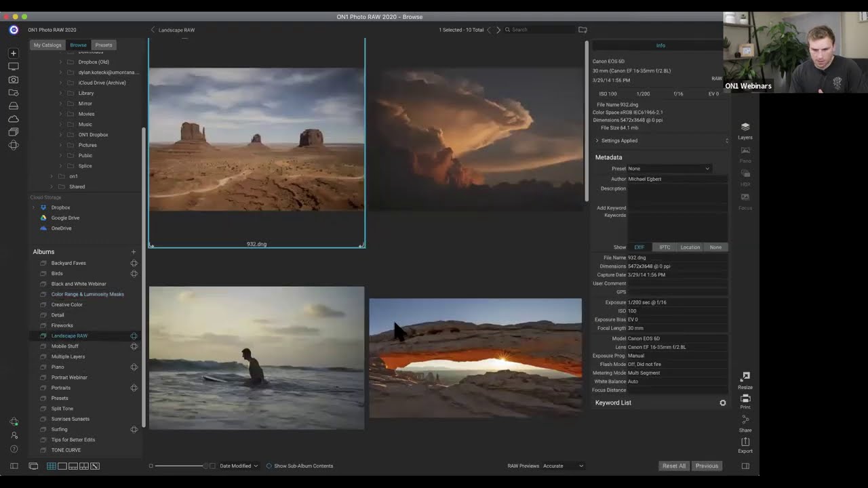Click the cloud icon in left toolbar
The height and width of the screenshot is (488, 868).
pos(14,119)
